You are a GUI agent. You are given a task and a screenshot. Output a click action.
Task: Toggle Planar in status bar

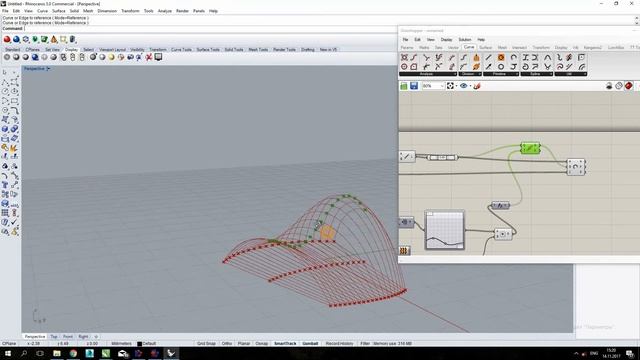click(x=244, y=344)
